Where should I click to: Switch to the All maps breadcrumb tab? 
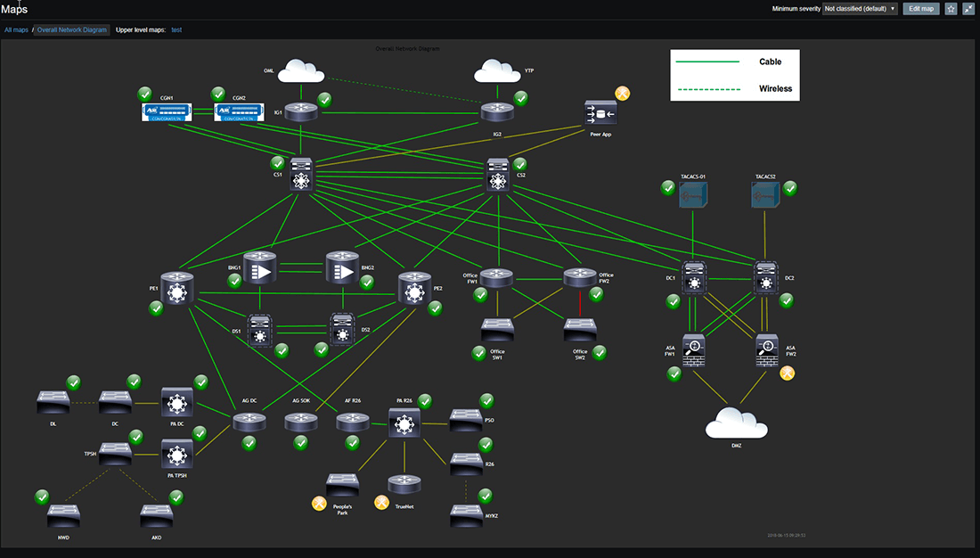tap(15, 29)
